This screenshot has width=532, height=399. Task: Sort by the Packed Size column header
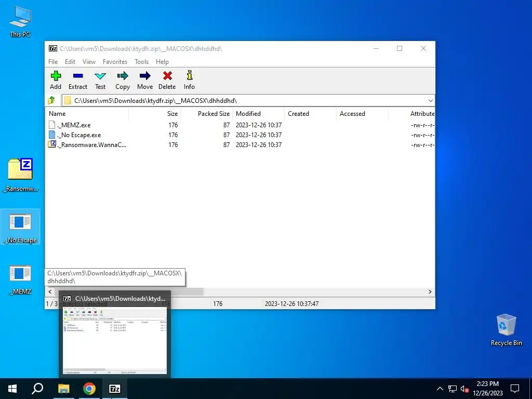tap(207, 114)
